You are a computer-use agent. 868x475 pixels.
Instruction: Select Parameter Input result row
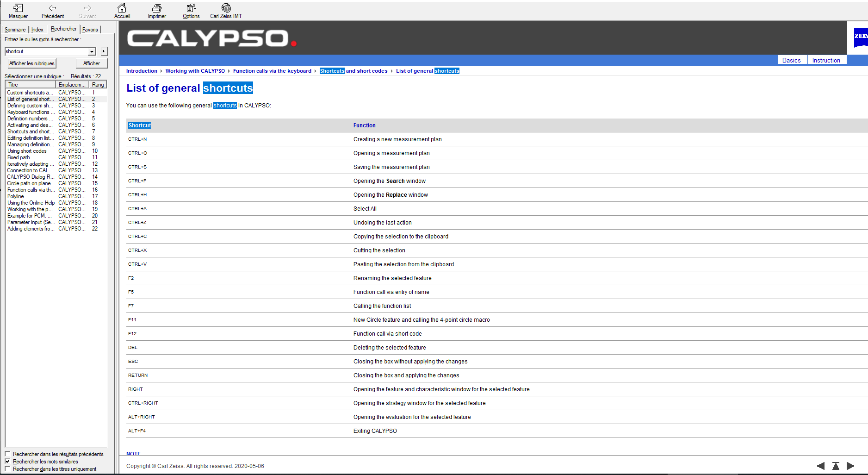coord(56,222)
